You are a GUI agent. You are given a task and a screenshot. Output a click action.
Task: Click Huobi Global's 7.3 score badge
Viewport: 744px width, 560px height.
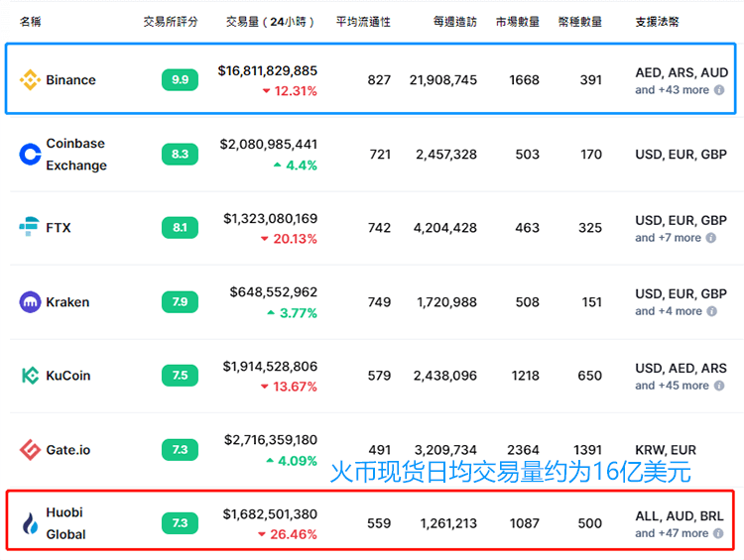coord(180,523)
